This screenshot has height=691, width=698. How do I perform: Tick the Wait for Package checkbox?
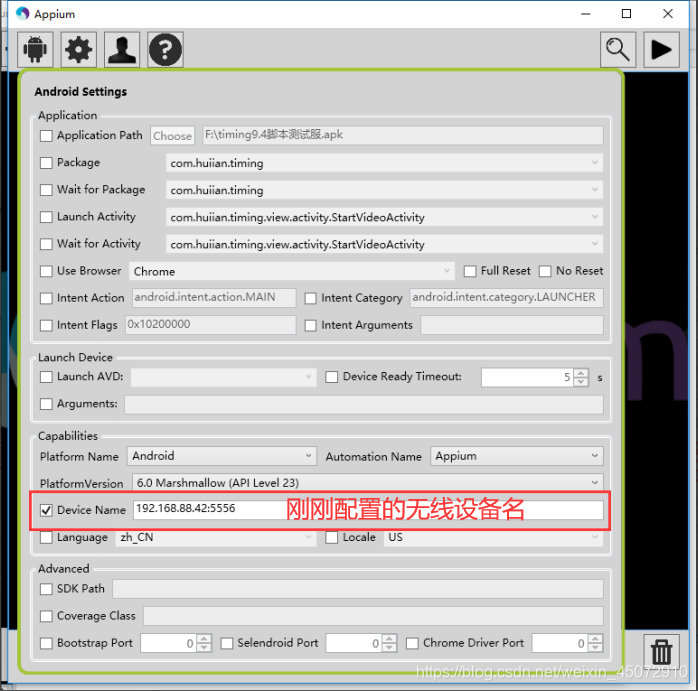pyautogui.click(x=46, y=190)
